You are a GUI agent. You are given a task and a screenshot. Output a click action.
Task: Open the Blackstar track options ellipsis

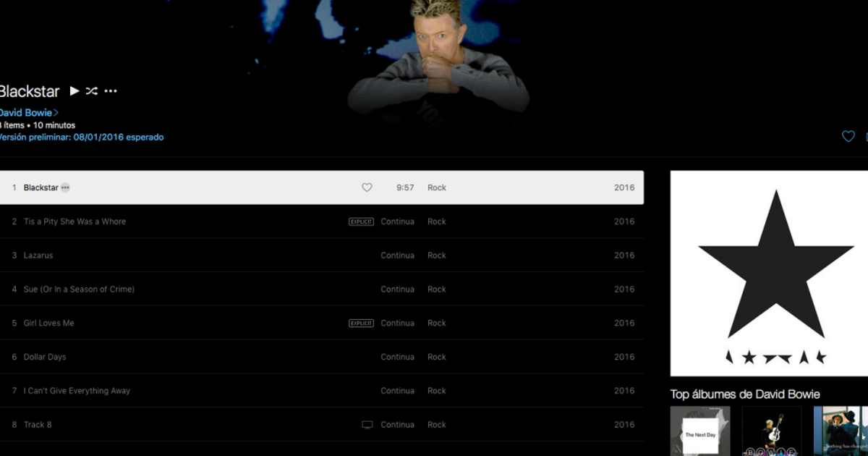pos(65,187)
